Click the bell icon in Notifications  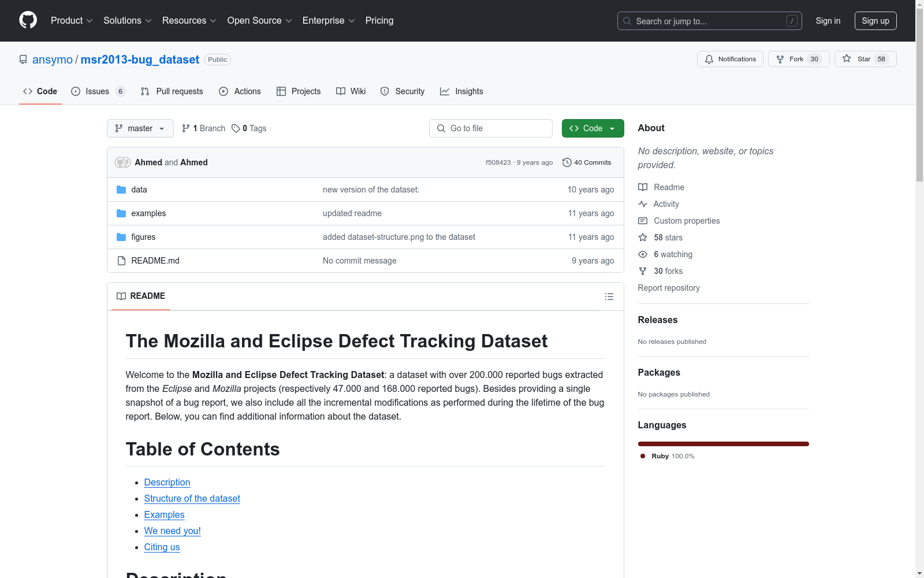[709, 59]
